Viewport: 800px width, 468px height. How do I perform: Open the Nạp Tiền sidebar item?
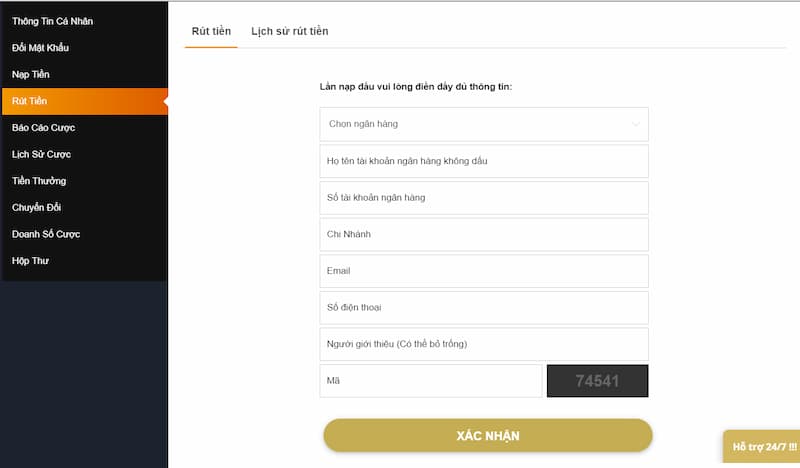31,74
